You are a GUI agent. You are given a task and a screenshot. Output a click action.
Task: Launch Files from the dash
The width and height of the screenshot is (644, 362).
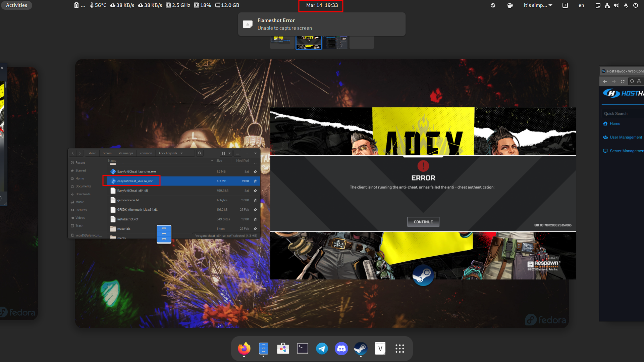(x=264, y=349)
